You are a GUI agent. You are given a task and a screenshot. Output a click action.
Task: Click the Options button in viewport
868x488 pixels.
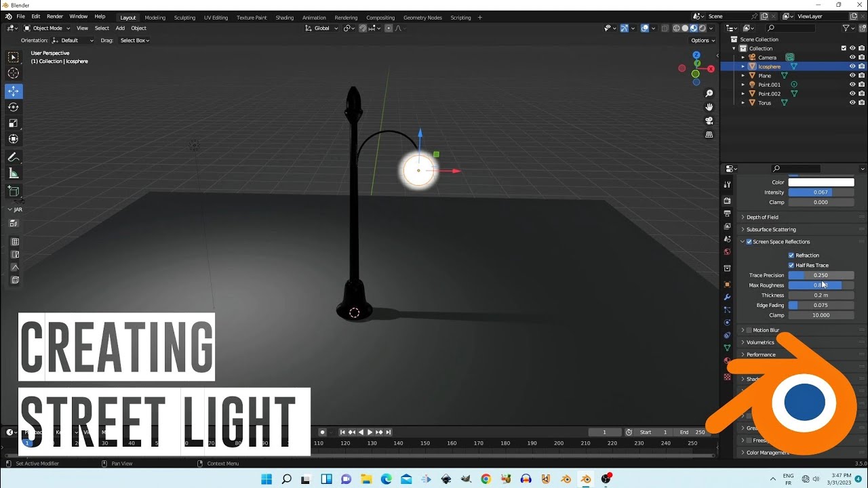pos(703,41)
